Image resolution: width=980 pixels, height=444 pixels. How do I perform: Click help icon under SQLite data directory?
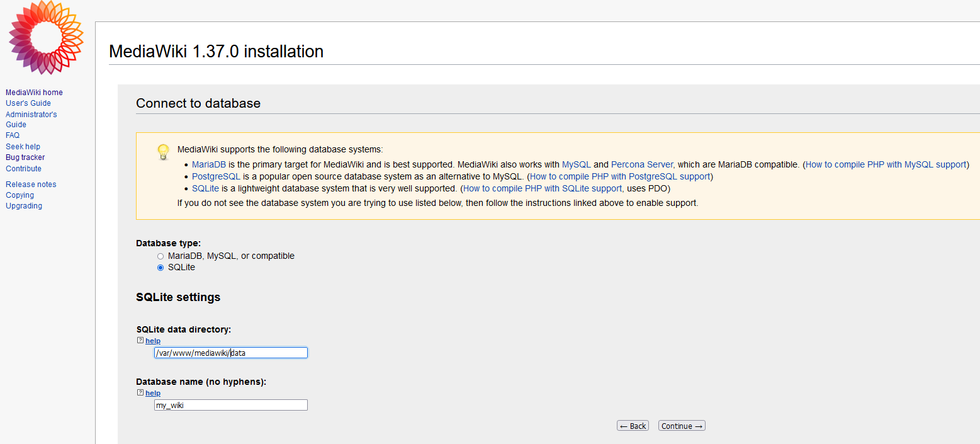pyautogui.click(x=140, y=341)
